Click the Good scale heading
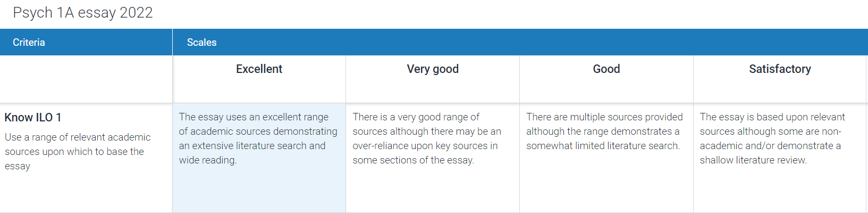Screen dimensions: 868x213 pos(606,69)
